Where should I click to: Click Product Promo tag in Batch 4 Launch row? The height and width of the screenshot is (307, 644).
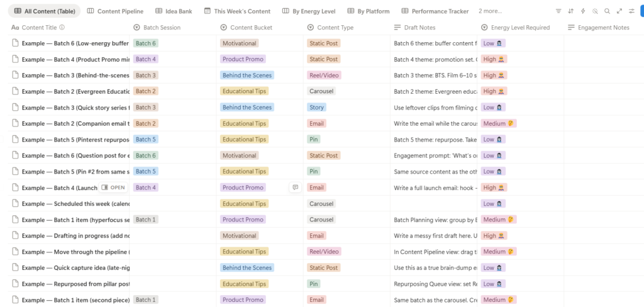243,187
